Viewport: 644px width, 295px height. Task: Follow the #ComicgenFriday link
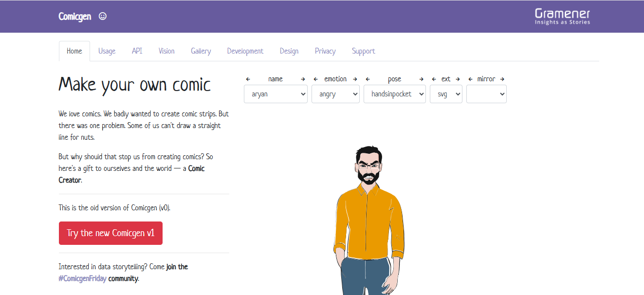[82, 279]
